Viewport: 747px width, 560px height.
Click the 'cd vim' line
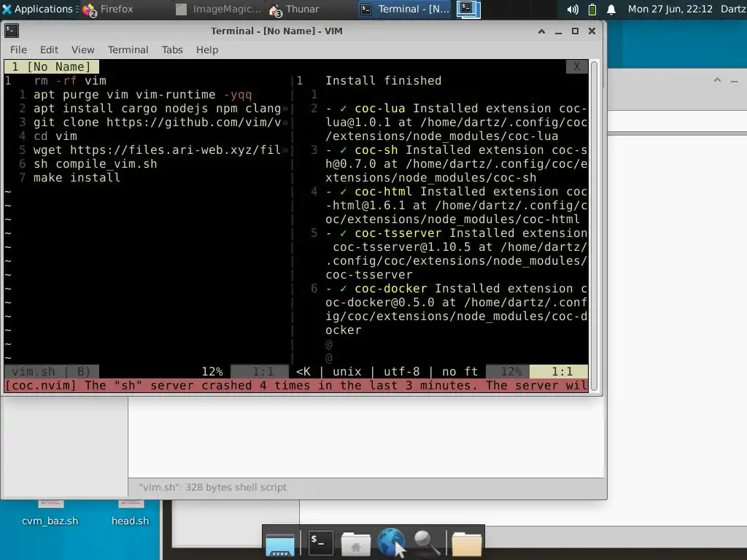55,136
